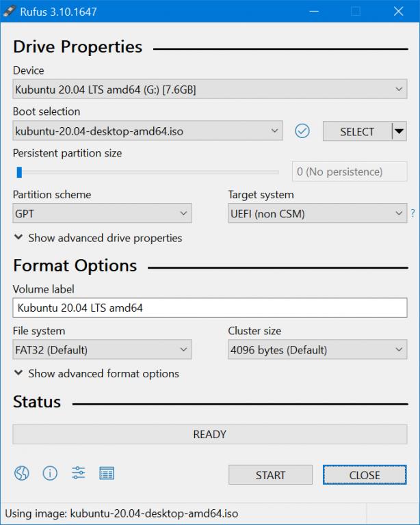
Task: Open the settings sliders icon
Action: [x=78, y=473]
